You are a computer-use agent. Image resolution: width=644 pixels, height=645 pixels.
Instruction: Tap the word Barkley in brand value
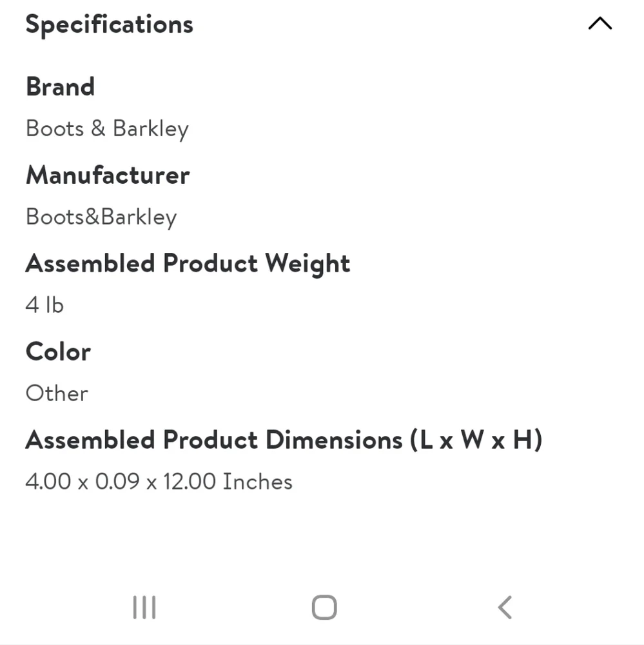coord(150,129)
